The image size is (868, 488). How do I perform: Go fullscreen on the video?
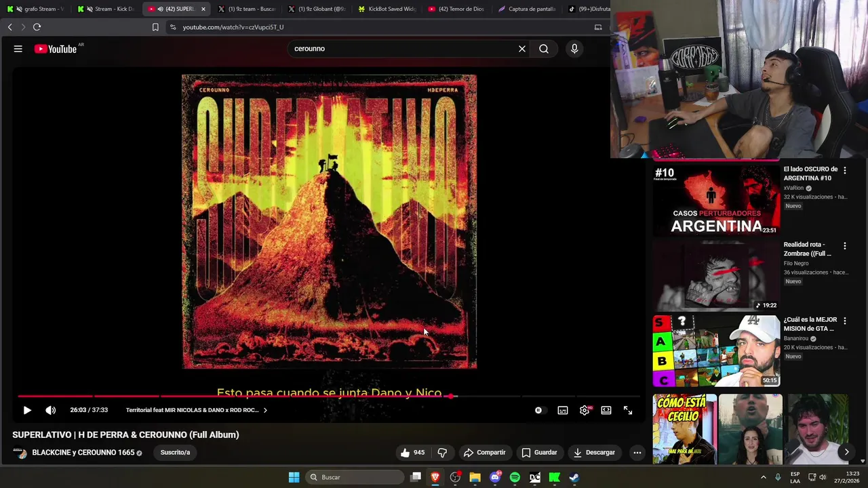628,410
